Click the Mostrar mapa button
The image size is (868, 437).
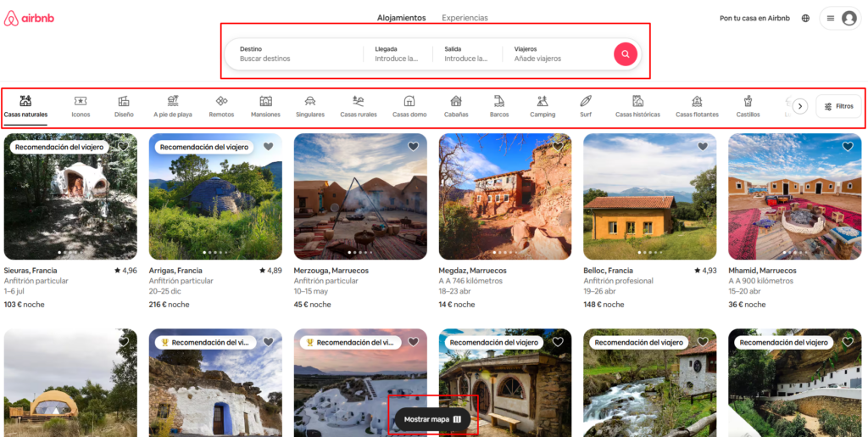[x=432, y=419]
